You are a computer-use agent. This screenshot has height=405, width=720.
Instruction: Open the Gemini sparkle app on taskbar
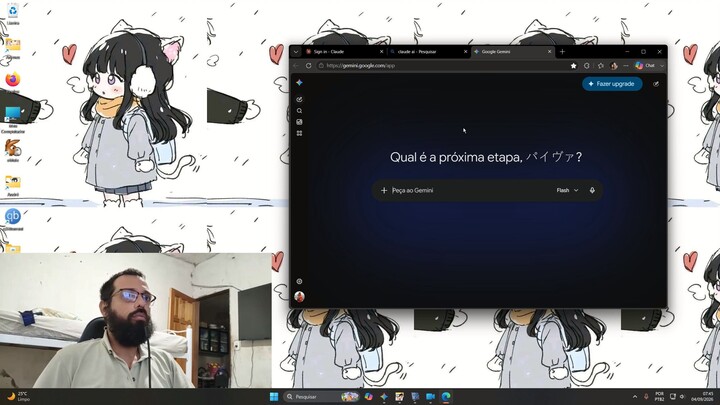[384, 396]
